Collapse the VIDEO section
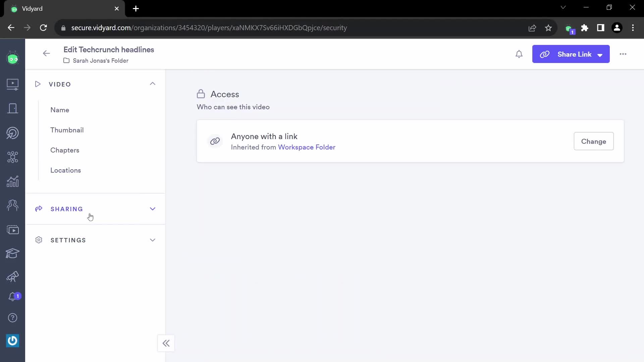This screenshot has width=644, height=362. [153, 84]
